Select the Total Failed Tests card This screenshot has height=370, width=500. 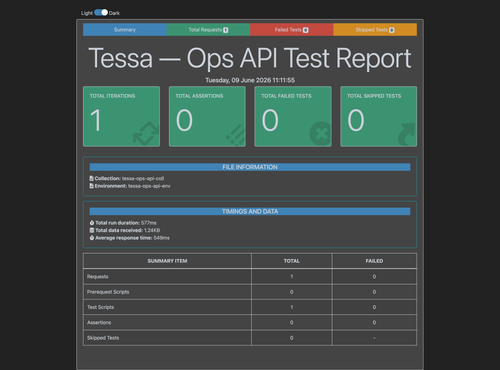coord(293,116)
